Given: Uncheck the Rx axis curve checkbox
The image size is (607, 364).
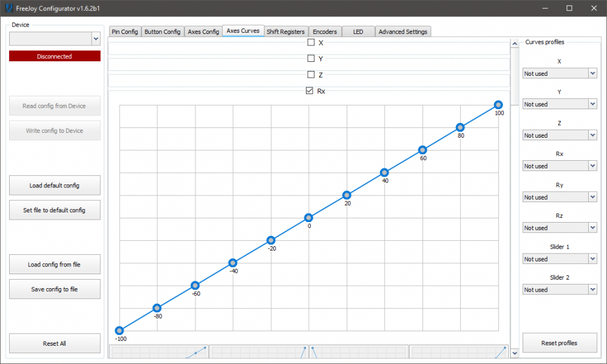Looking at the screenshot, I should click(x=310, y=90).
